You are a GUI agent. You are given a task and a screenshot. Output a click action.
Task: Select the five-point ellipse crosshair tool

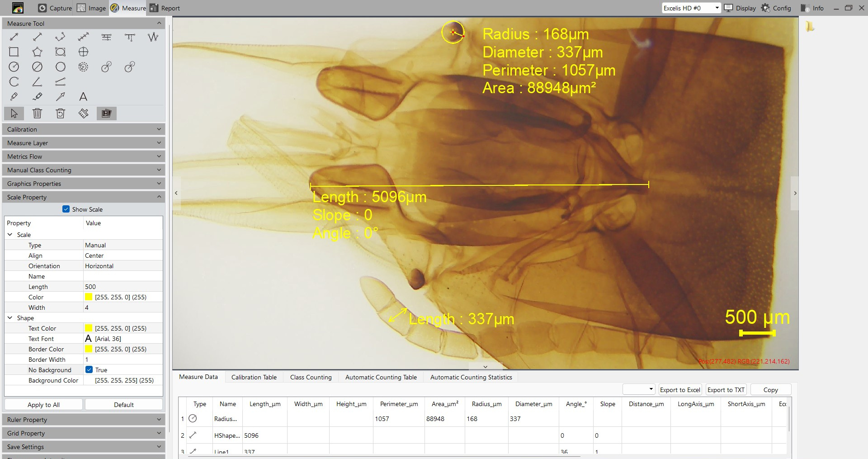point(83,52)
